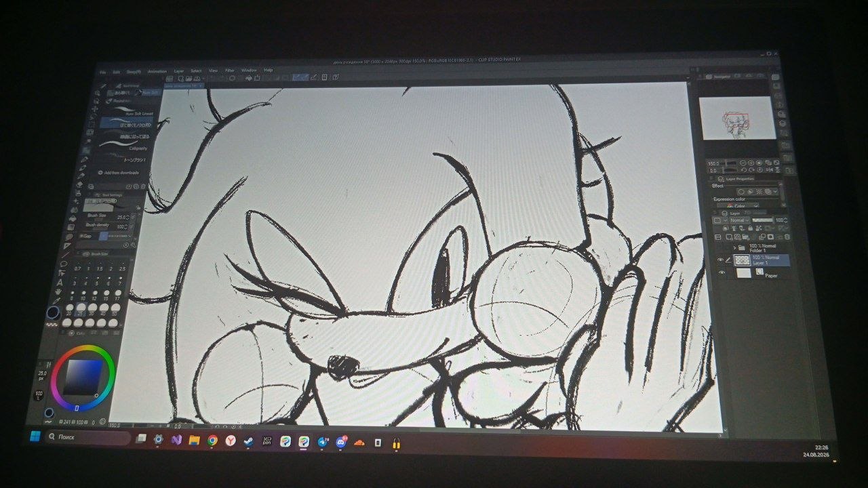
Task: Open the Filter menu
Action: (x=230, y=70)
